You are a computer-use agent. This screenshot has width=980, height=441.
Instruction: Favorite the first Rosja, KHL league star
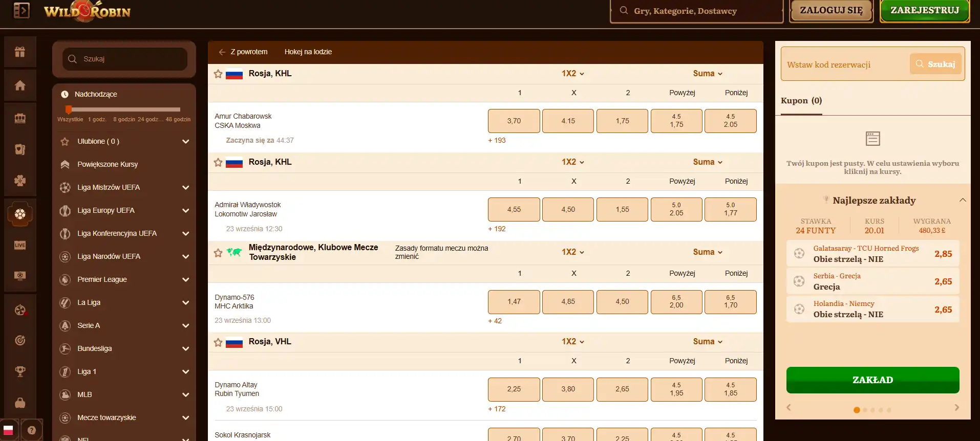coord(218,74)
